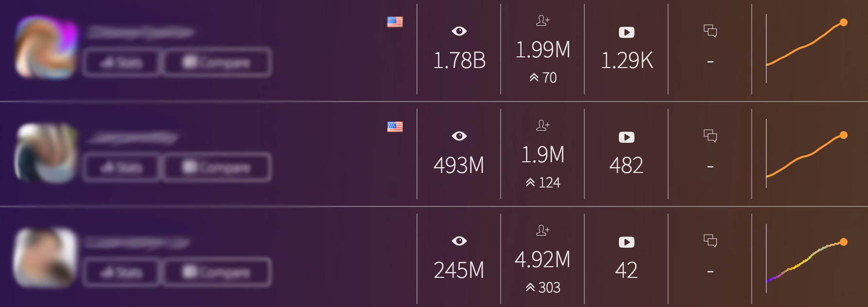Click the video play icon above 482
The width and height of the screenshot is (868, 307).
[626, 137]
